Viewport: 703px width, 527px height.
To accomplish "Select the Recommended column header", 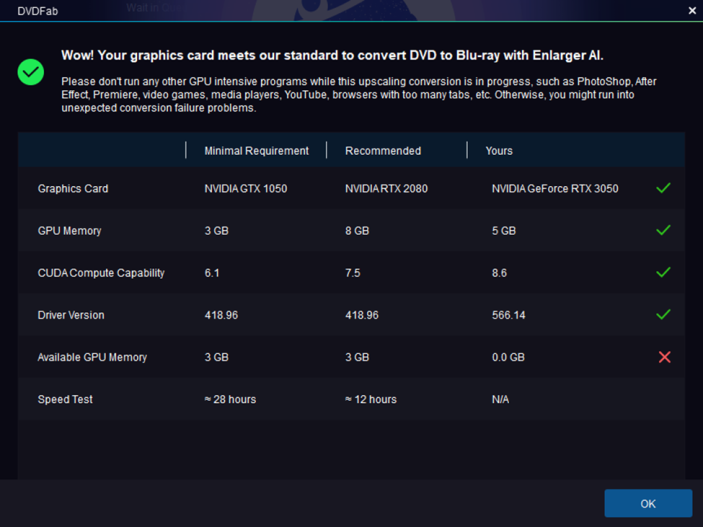I will tap(383, 151).
